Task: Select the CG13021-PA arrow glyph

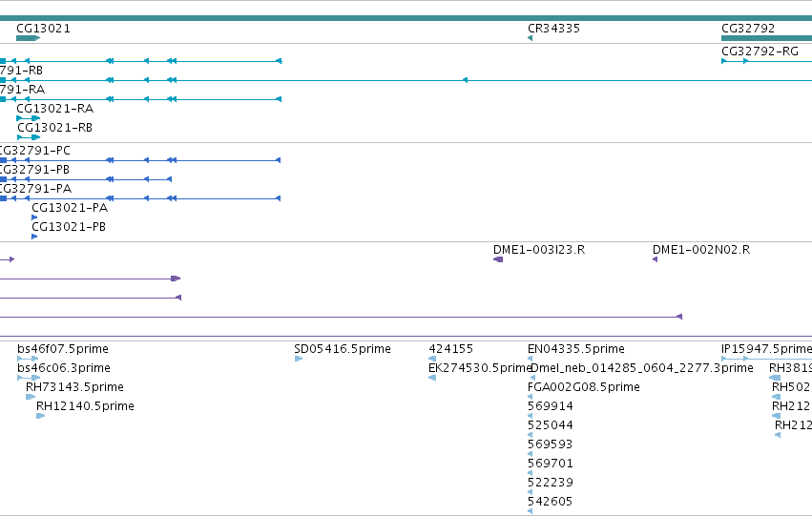Action: click(x=34, y=217)
